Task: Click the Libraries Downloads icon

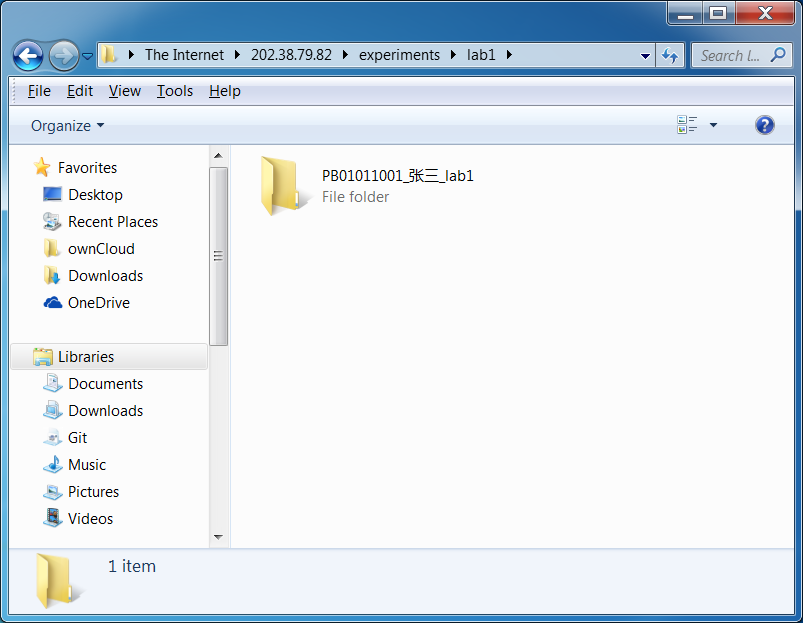Action: coord(52,411)
